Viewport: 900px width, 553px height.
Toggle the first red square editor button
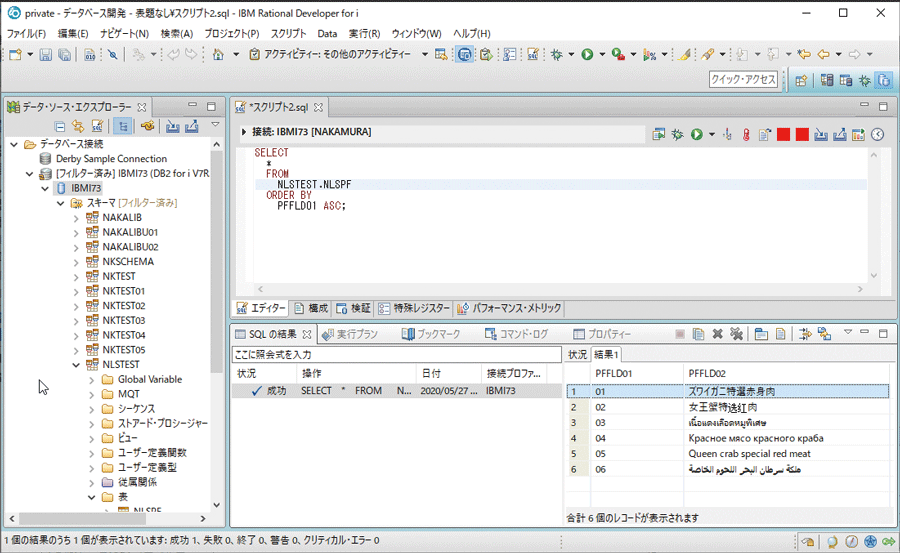tap(783, 134)
